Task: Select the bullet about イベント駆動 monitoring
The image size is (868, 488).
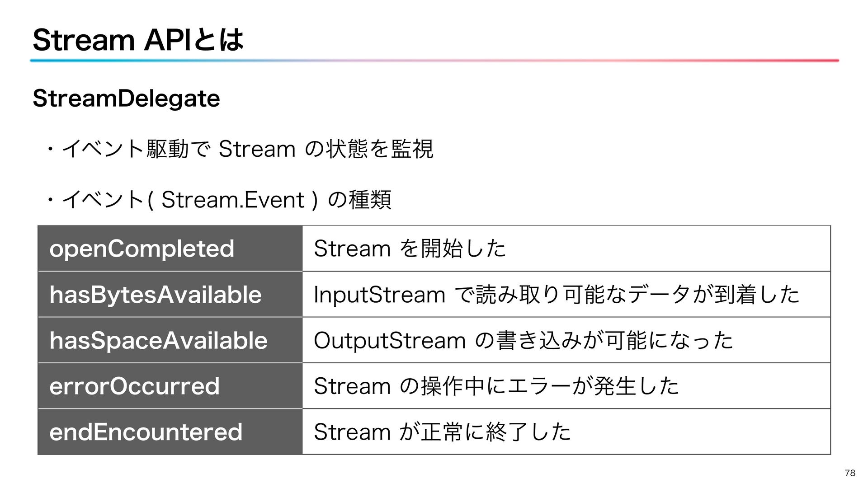Action: tap(240, 149)
